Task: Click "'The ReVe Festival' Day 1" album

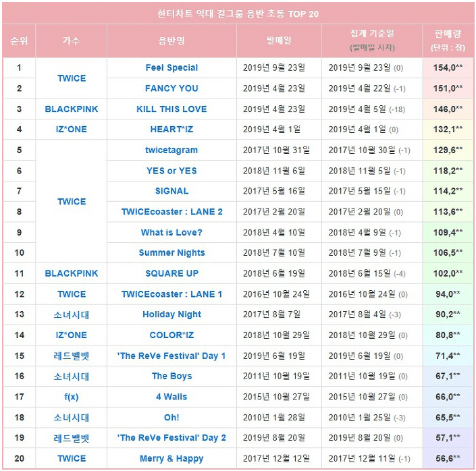Action: click(x=171, y=356)
